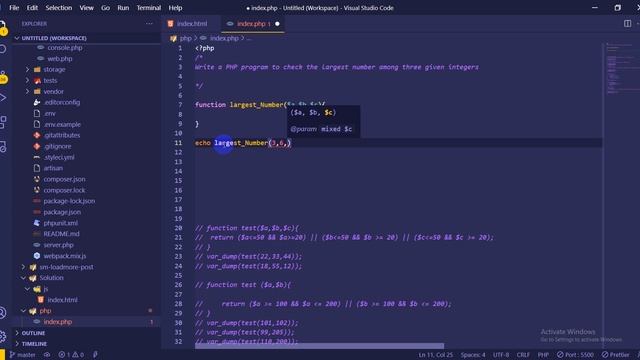
Task: Open the Go menu
Action: pyautogui.click(x=105, y=8)
